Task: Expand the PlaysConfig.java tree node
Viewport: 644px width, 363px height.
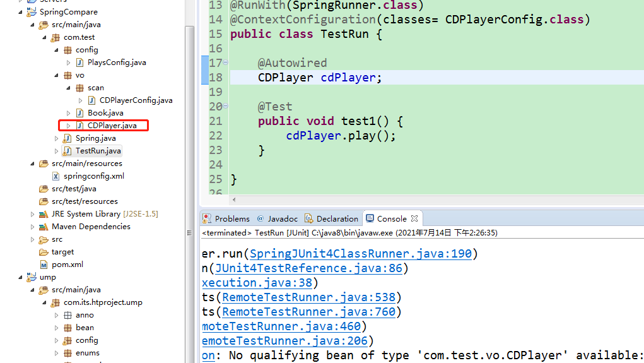Action: click(x=69, y=62)
